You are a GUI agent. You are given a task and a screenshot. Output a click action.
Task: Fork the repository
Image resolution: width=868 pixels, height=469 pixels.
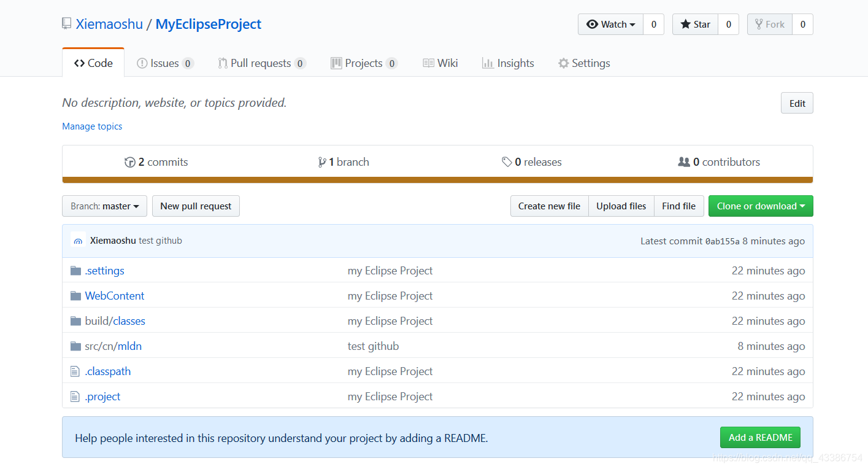click(x=770, y=25)
